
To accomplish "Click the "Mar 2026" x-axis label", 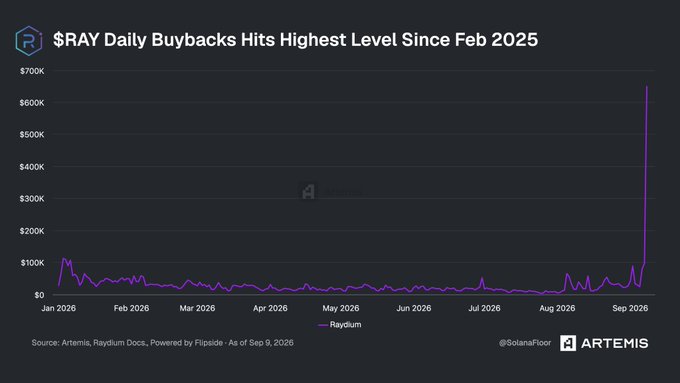I will [197, 308].
